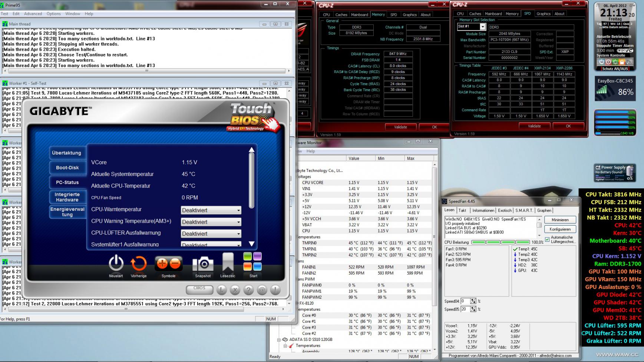
Task: Click the Konfigurieren button in SpeedFan
Action: click(560, 229)
